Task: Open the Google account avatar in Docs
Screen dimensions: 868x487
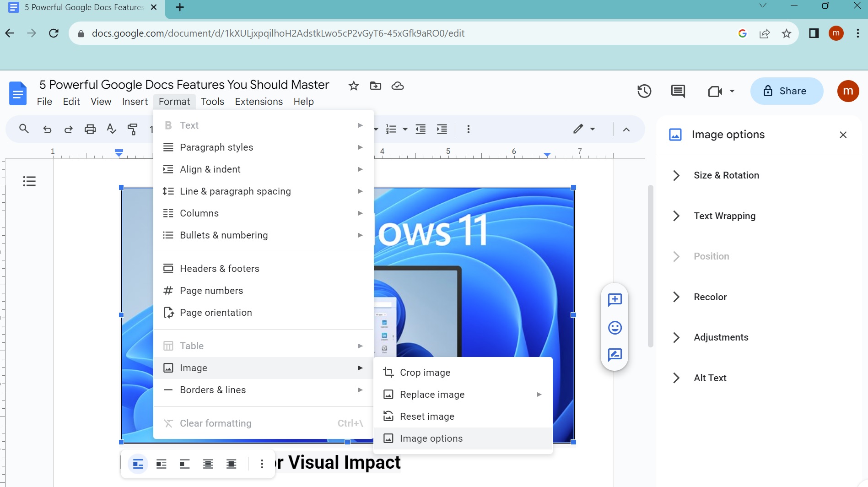Action: (x=848, y=91)
